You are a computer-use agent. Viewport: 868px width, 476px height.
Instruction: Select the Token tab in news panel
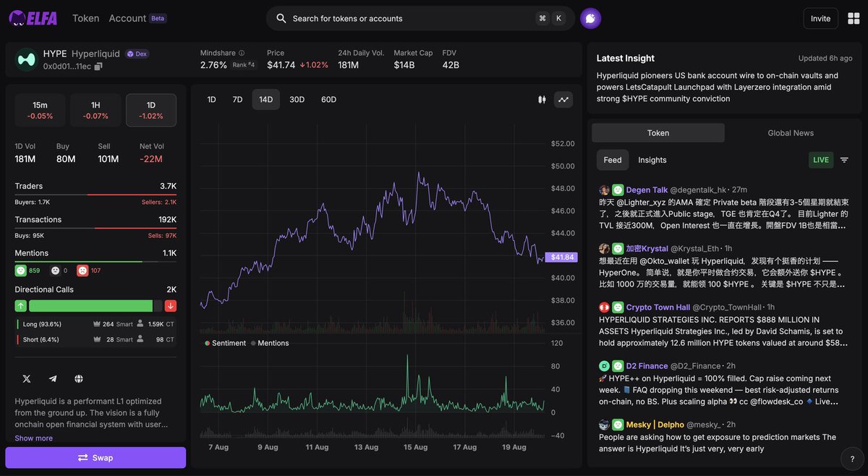(658, 132)
